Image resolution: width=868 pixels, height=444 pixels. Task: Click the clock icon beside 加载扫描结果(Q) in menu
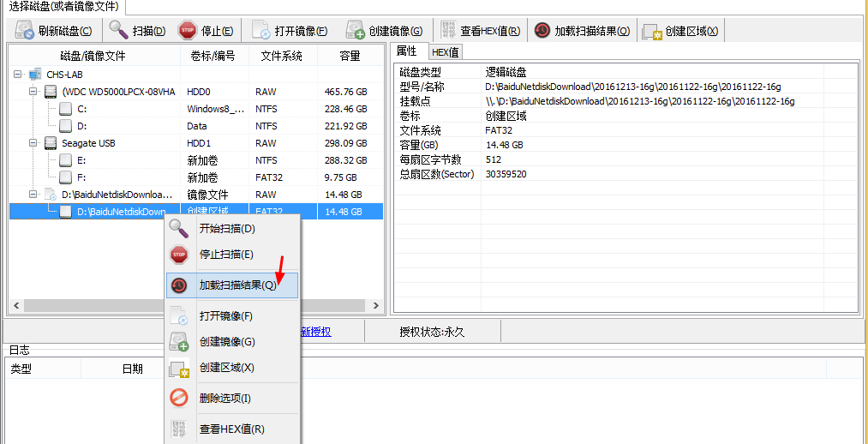[179, 285]
